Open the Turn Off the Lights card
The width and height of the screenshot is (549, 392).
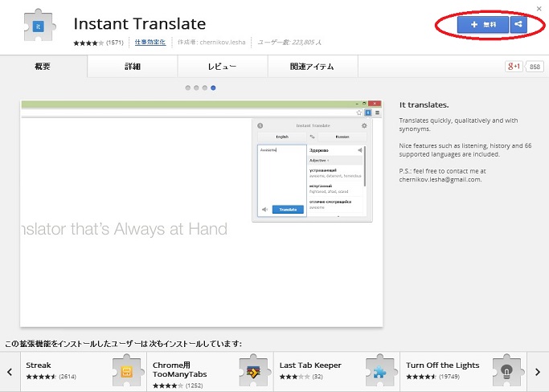(x=463, y=372)
